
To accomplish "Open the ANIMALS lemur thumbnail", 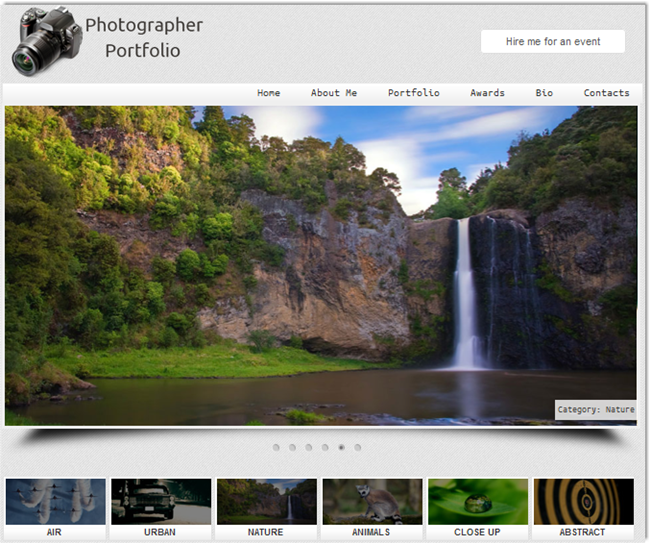I will tap(373, 502).
